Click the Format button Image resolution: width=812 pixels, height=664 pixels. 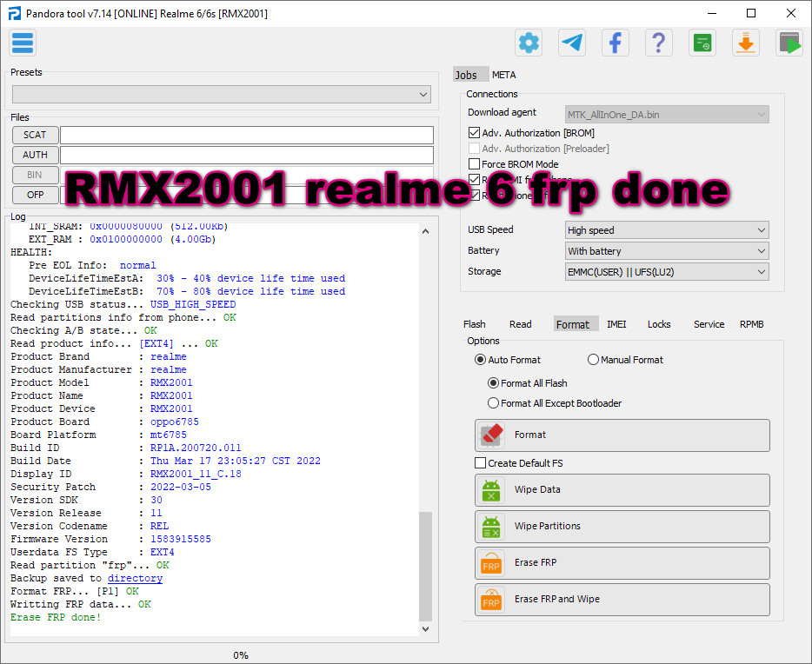coord(622,435)
